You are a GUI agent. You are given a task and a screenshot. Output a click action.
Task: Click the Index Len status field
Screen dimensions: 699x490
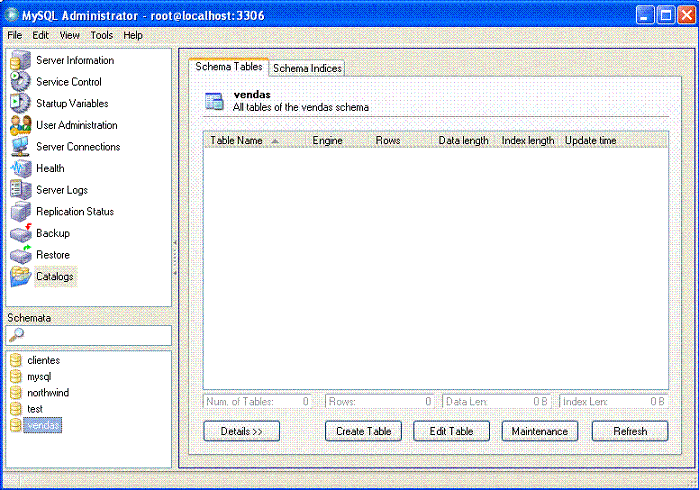pos(613,401)
